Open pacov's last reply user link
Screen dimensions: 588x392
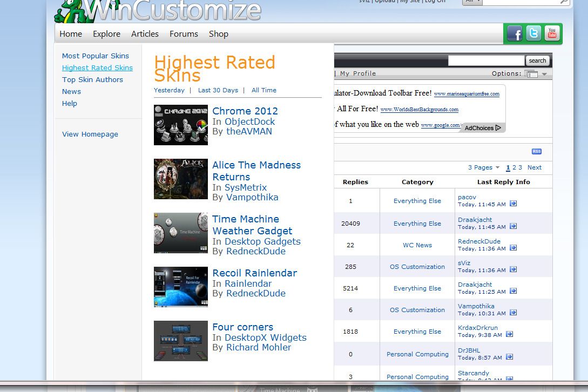click(467, 197)
